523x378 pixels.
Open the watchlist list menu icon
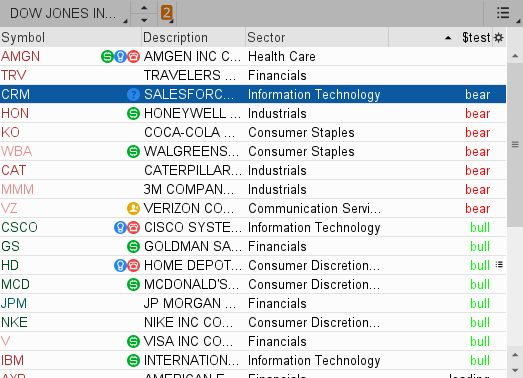click(x=503, y=13)
